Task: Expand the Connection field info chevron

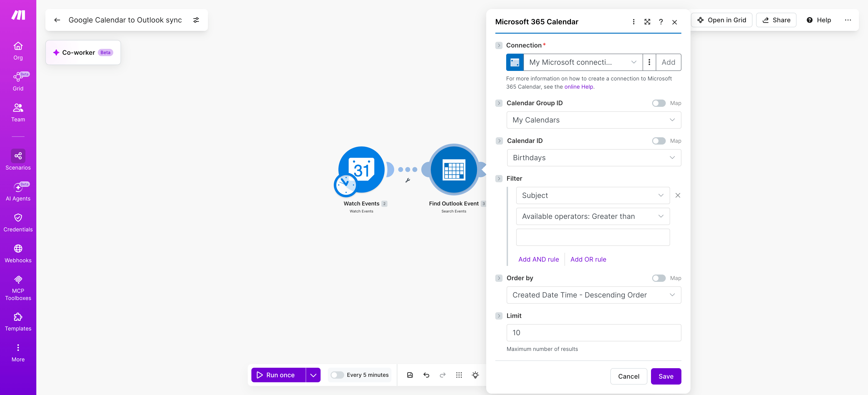Action: [499, 45]
